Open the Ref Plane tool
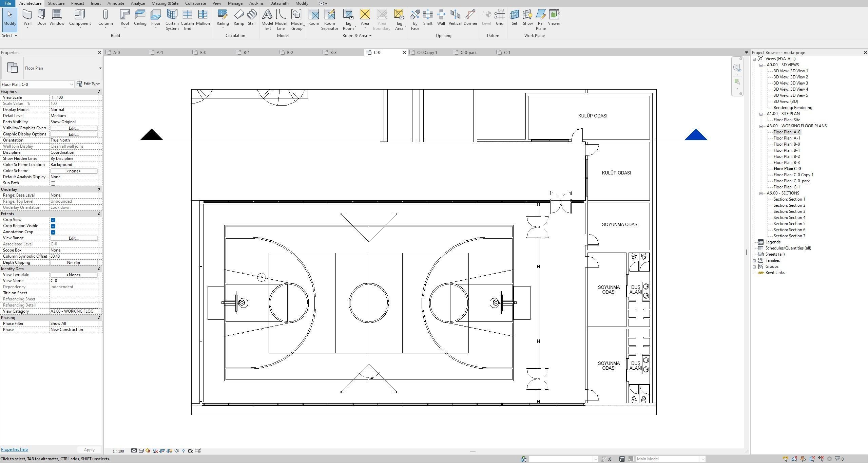This screenshot has width=868, height=463. (x=541, y=20)
